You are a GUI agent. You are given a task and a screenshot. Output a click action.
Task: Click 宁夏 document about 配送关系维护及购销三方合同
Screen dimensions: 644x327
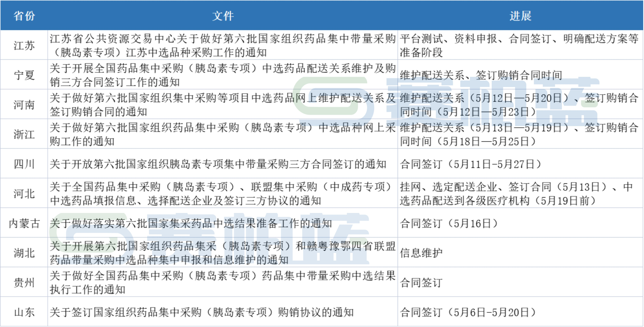[223, 74]
